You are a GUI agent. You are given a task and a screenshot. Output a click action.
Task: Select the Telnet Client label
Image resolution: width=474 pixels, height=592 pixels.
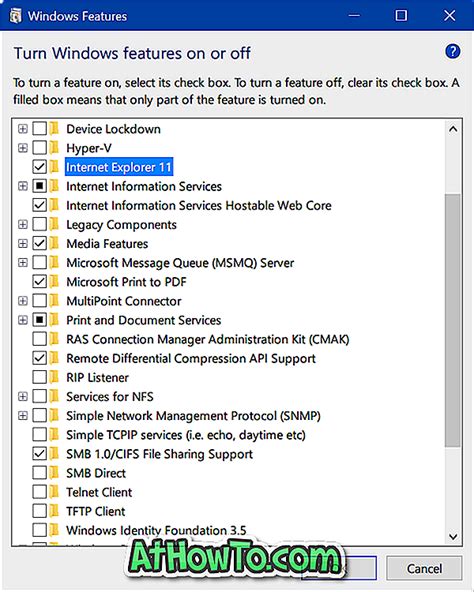pos(99,492)
